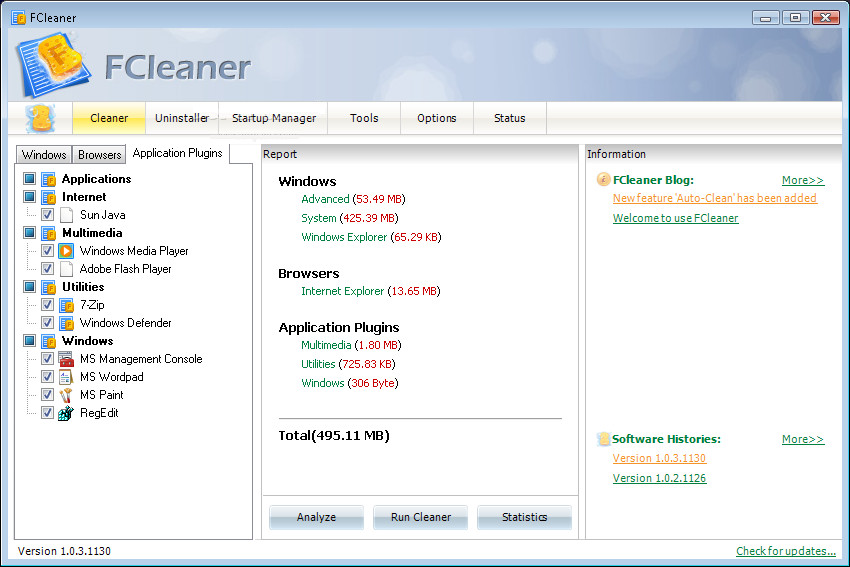Open the Options tab

[x=436, y=118]
